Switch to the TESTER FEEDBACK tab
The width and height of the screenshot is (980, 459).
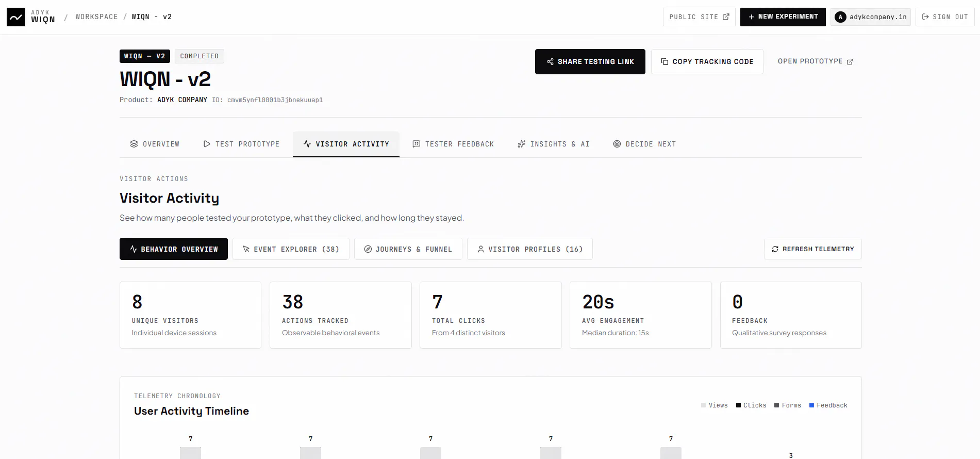(x=453, y=144)
